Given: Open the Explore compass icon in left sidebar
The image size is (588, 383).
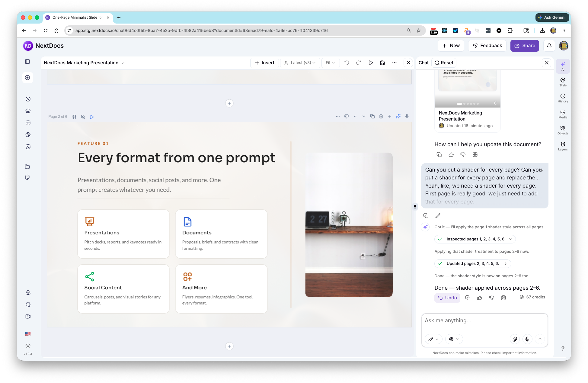Looking at the screenshot, I should 28,99.
